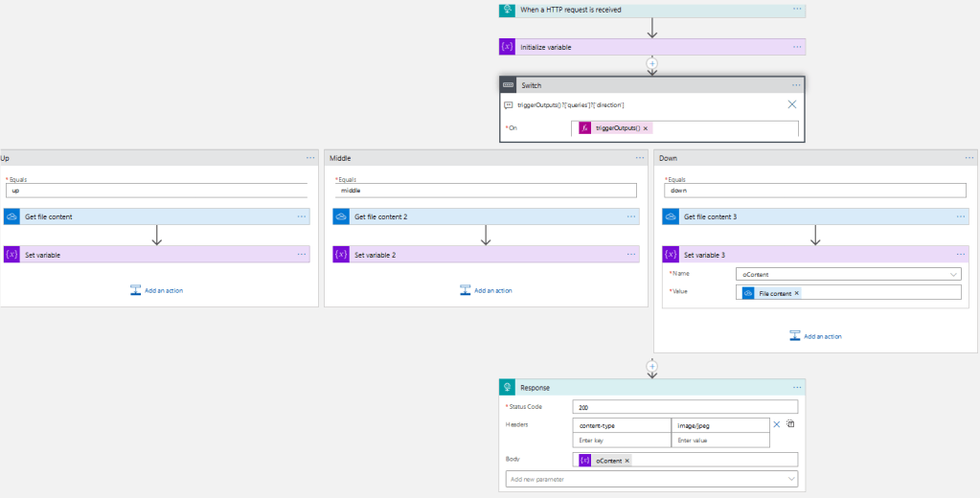Screen dimensions: 980x498
Task: Click the Switch action icon
Action: [x=508, y=85]
